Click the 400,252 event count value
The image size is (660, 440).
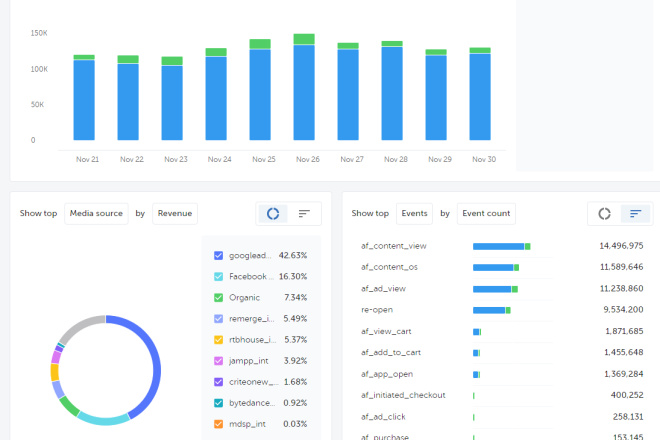pos(627,395)
